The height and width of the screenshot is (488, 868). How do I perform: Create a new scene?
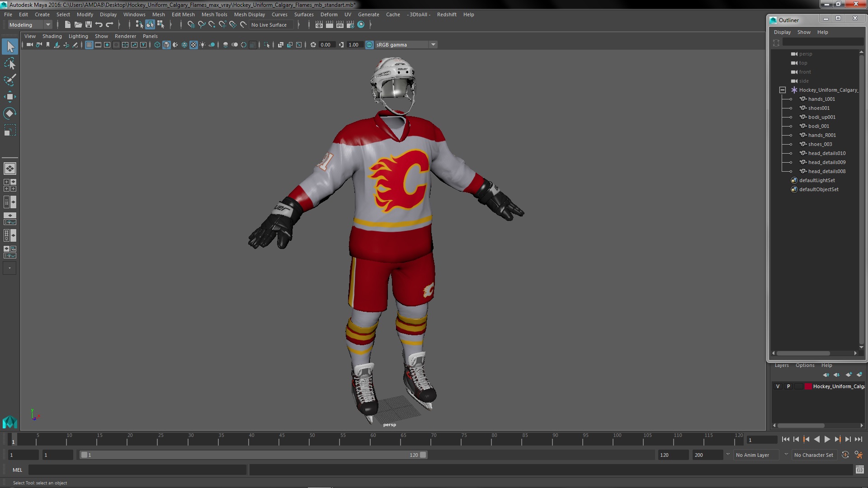point(68,25)
